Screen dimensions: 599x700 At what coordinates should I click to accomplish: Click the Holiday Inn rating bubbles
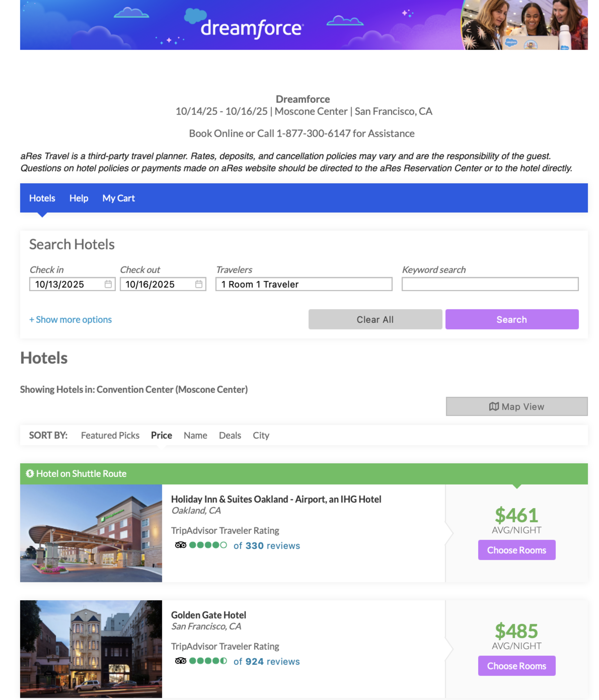point(208,545)
